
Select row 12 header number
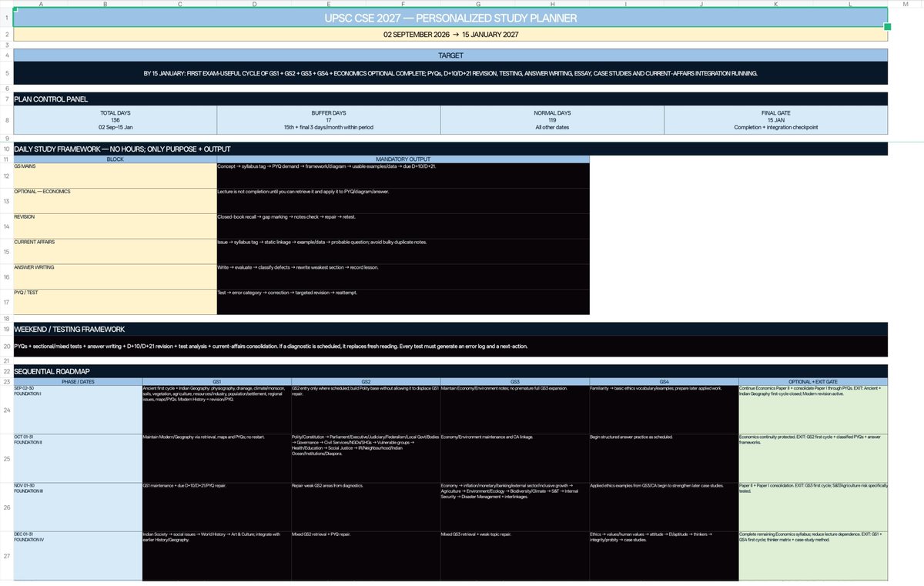click(6, 176)
